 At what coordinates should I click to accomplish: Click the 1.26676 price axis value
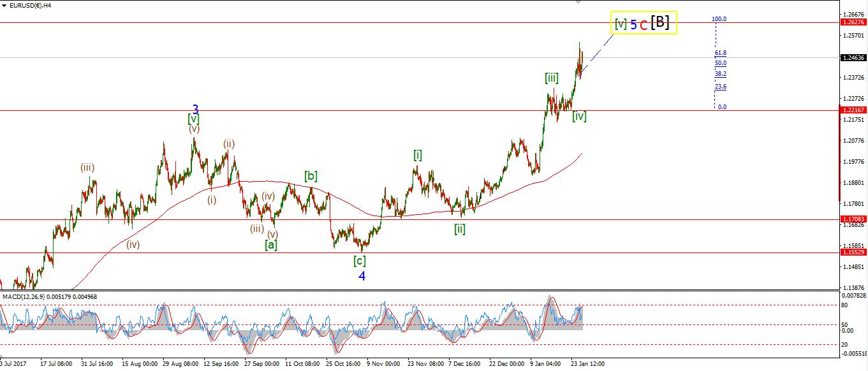click(854, 14)
